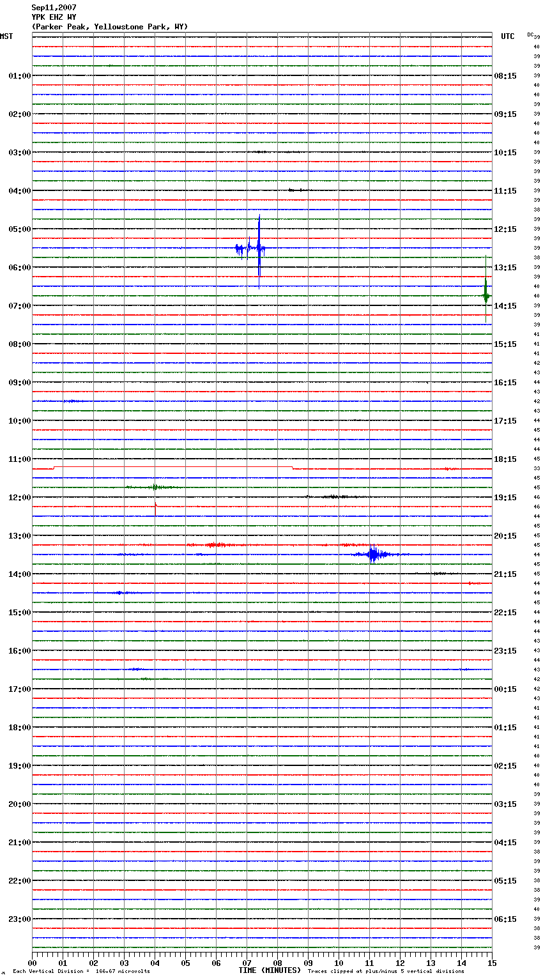543x980 pixels.
Task: Click the Each Vertical Division microvolts note
Action: coord(81,972)
